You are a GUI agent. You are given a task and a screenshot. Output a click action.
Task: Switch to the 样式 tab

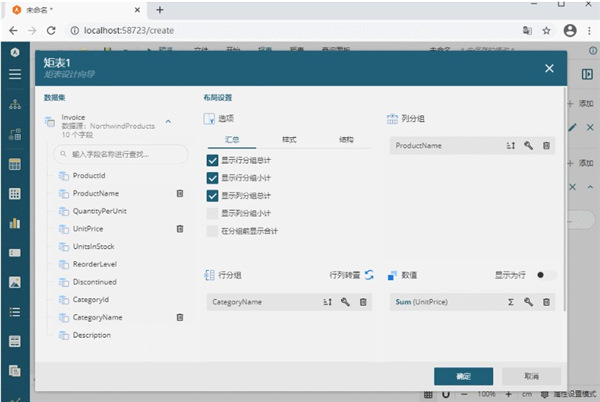click(289, 140)
